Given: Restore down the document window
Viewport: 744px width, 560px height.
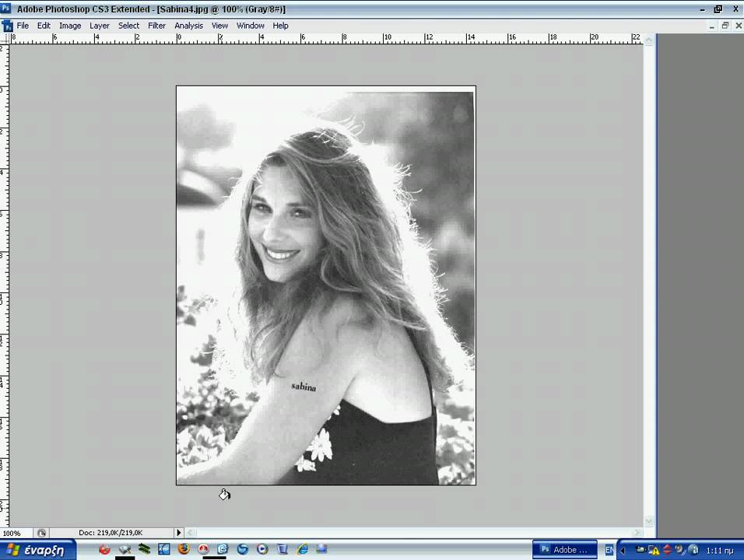Looking at the screenshot, I should point(725,26).
